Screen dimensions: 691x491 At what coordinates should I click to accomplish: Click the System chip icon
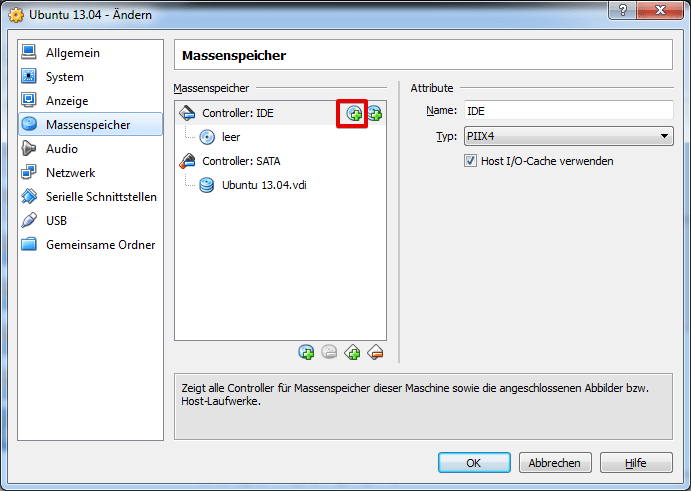(29, 76)
